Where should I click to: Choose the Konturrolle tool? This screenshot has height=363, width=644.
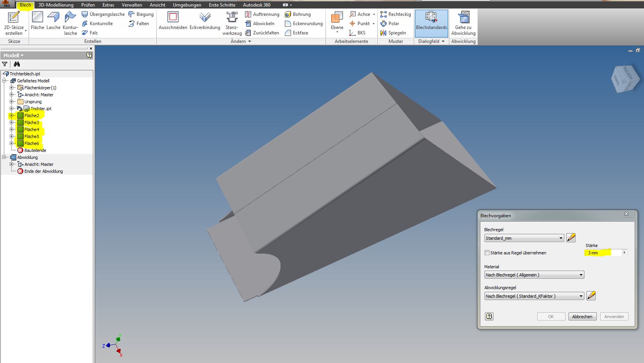pos(97,24)
